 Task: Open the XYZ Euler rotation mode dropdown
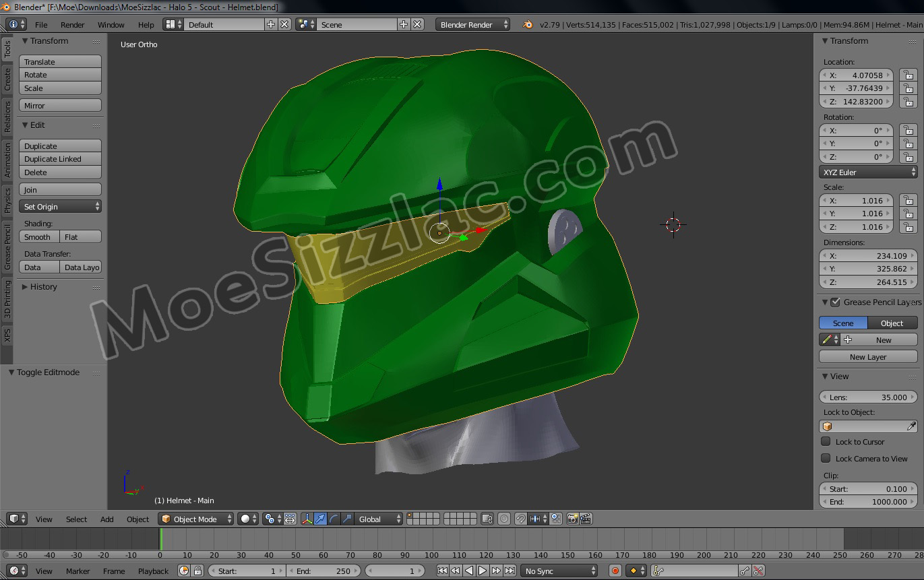pos(868,172)
